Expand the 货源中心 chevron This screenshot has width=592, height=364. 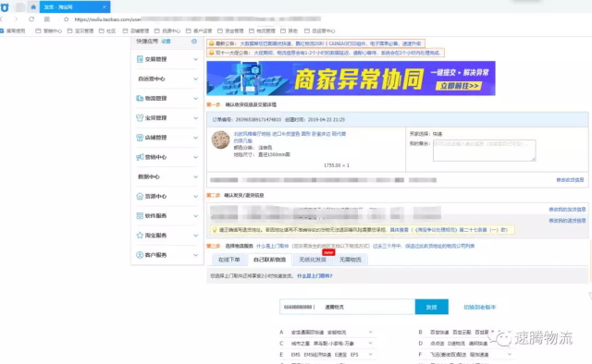pyautogui.click(x=195, y=196)
